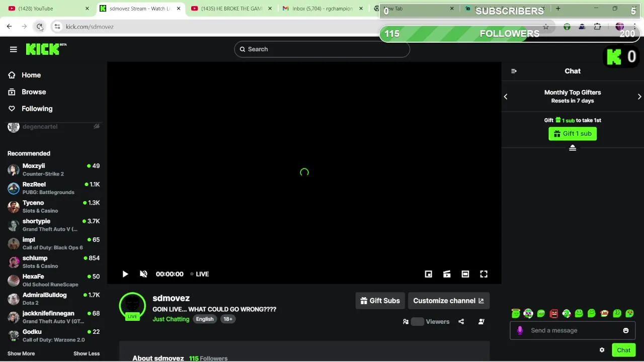This screenshot has width=644, height=362.
Task: Open the Just Chatting category
Action: [x=171, y=319]
